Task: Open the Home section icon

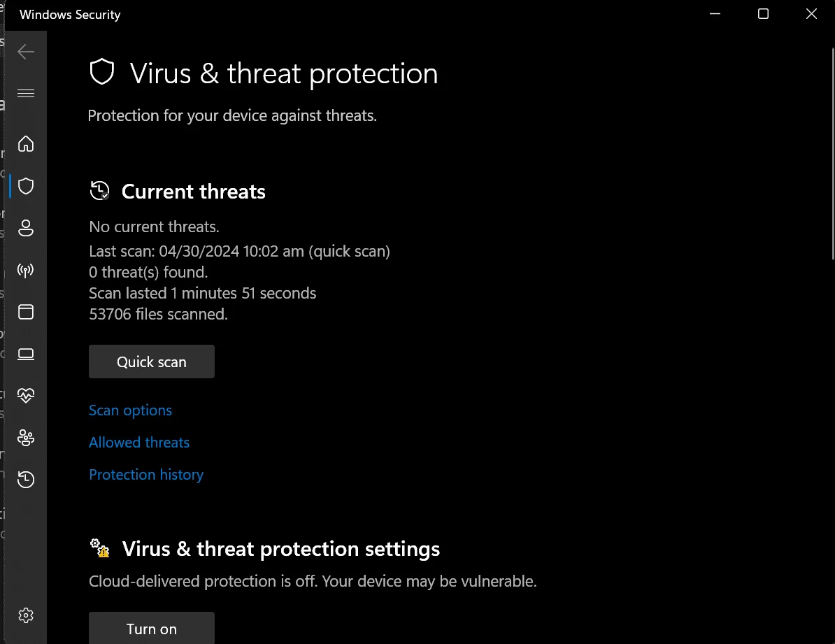Action: (x=26, y=144)
